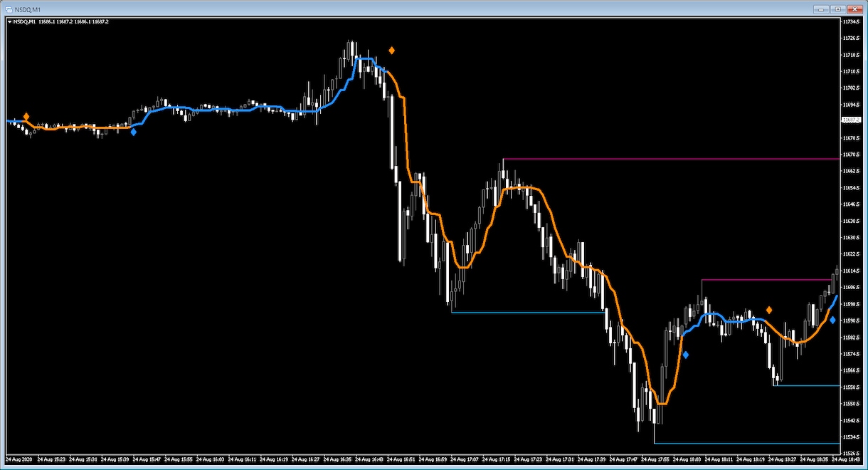Click the 11734.5 price scale label
Viewport: 868px width, 470px height.
coord(851,22)
